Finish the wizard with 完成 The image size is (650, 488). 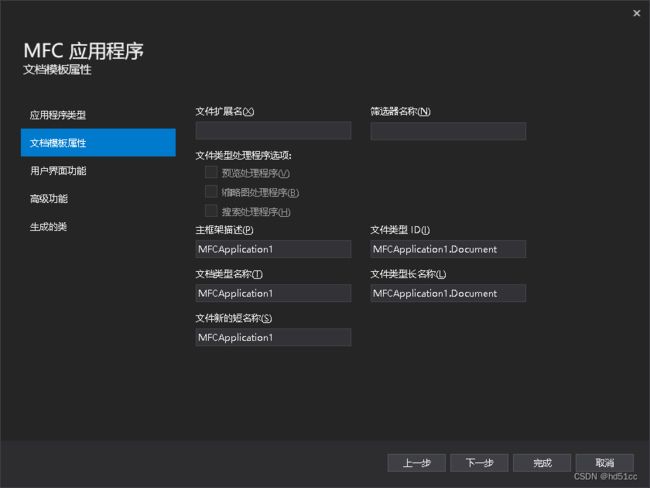[542, 463]
